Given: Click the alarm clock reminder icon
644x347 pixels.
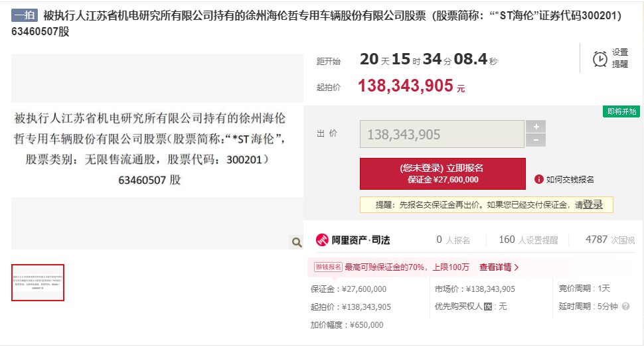Looking at the screenshot, I should (600, 59).
